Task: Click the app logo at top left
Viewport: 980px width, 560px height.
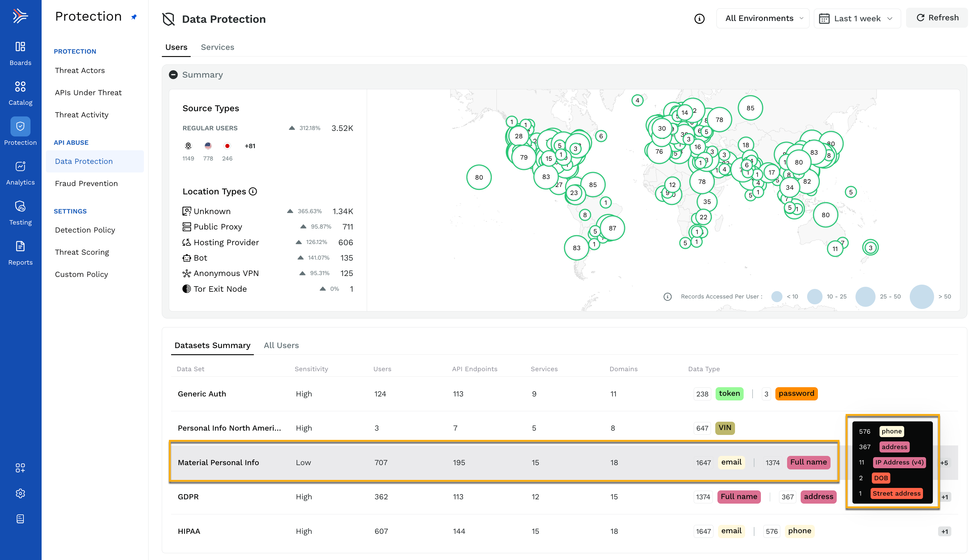Action: point(20,16)
